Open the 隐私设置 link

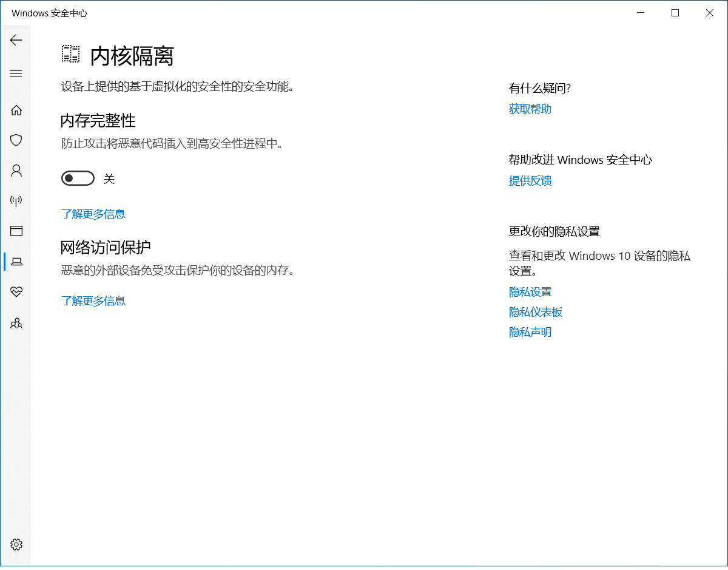(x=530, y=292)
